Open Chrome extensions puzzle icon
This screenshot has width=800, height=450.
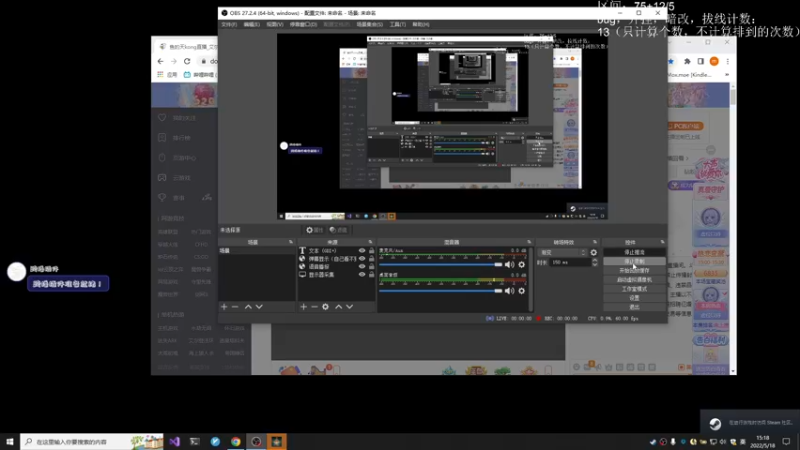pos(687,61)
